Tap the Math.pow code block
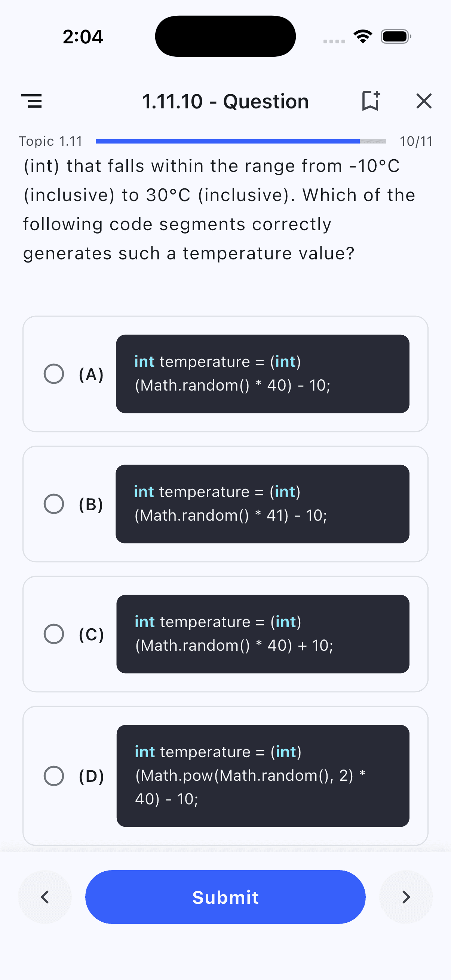 263,776
